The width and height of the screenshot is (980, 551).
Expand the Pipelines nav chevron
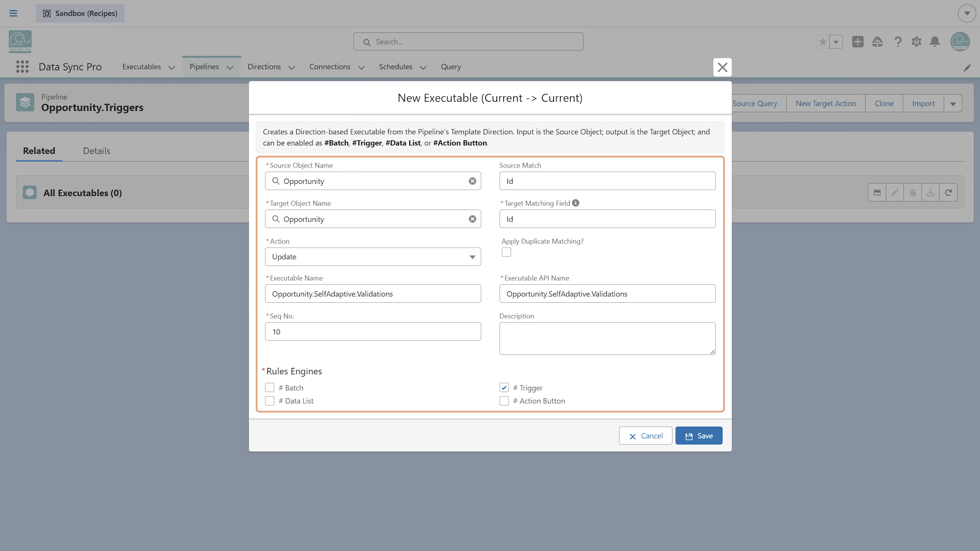pos(230,68)
